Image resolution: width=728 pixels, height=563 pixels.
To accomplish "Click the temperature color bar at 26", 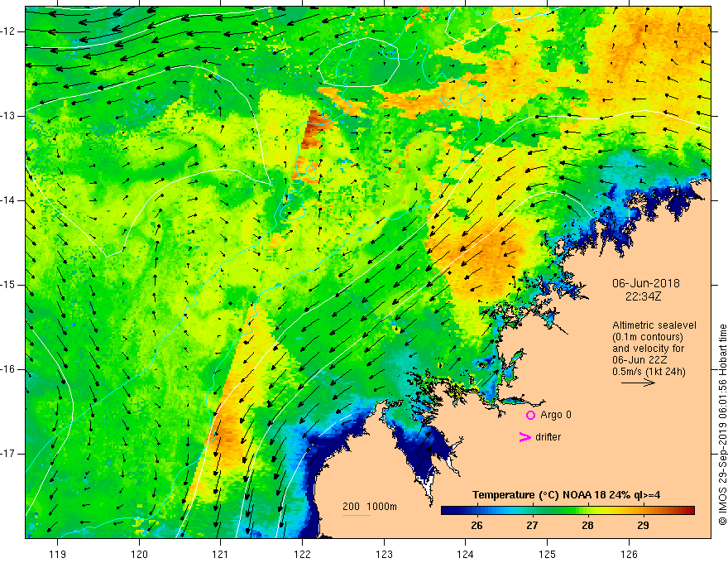I will [x=477, y=510].
